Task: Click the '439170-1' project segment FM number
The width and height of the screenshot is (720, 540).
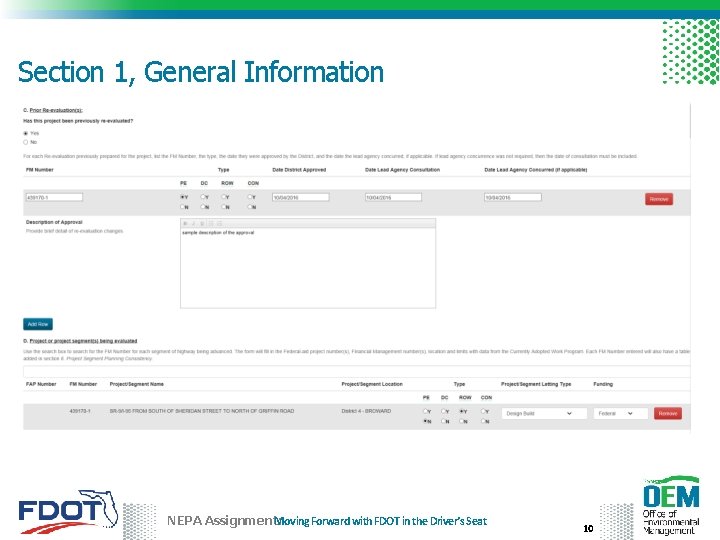Action: click(80, 411)
